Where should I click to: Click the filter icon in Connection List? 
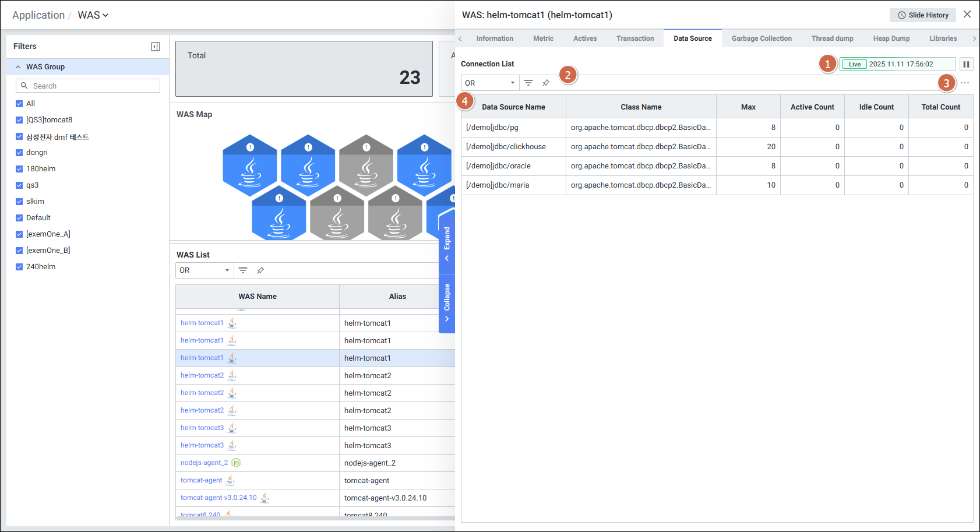click(x=528, y=83)
